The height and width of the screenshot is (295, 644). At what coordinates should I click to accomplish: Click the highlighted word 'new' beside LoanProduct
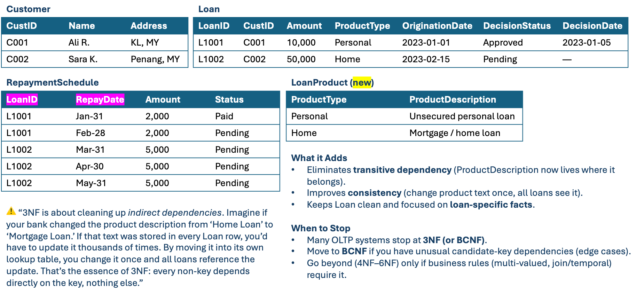[x=362, y=82]
